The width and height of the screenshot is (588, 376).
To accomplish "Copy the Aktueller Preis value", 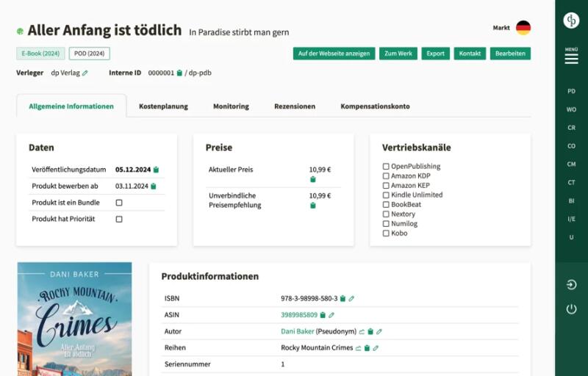I will (x=313, y=179).
